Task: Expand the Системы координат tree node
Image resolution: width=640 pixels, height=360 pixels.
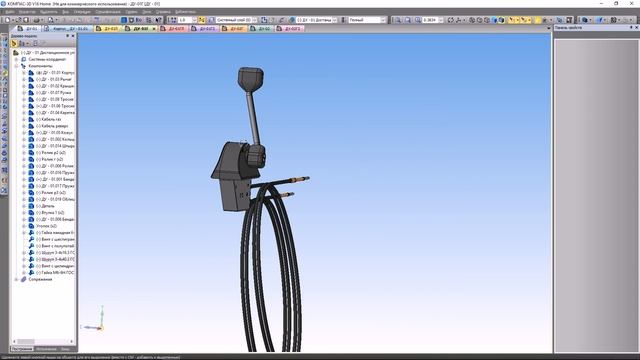Action: (16, 59)
